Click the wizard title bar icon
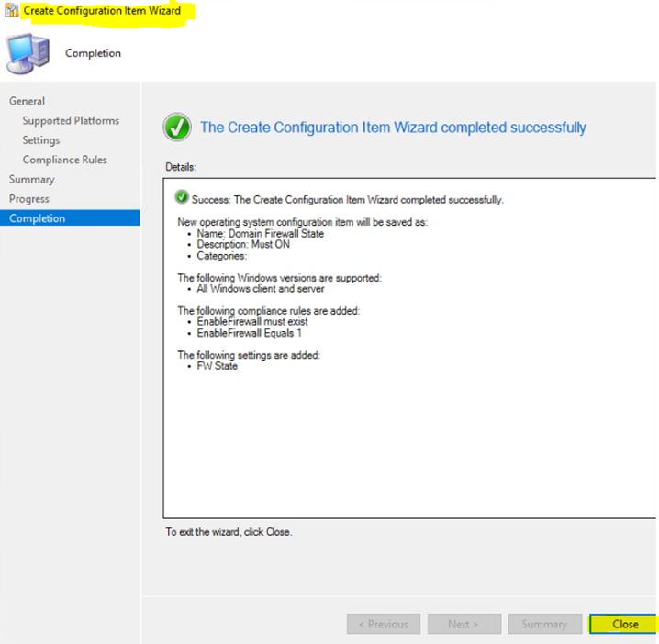 click(x=11, y=10)
